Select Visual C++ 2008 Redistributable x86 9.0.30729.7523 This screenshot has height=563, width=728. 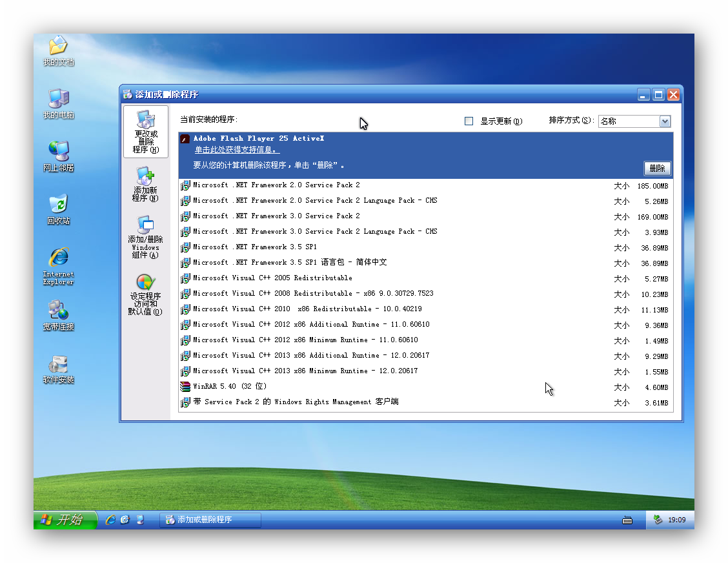click(426, 294)
